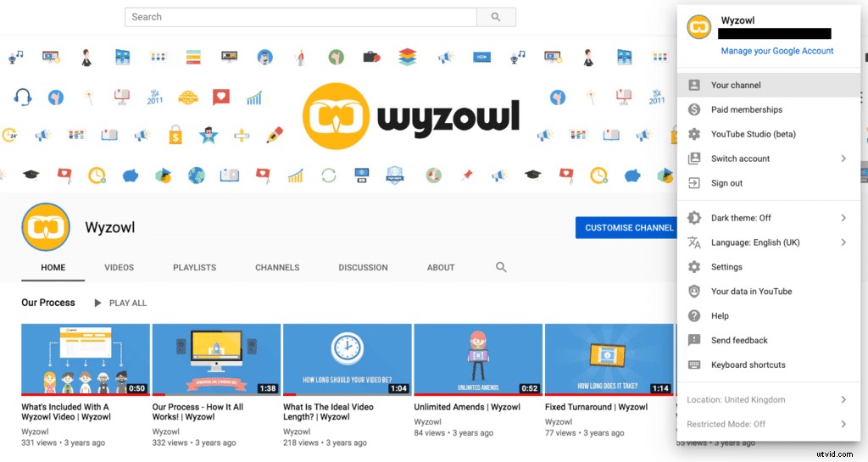This screenshot has height=462, width=868.
Task: Click the Fixed Turnaround | Wyzowl title
Action: pyautogui.click(x=596, y=407)
